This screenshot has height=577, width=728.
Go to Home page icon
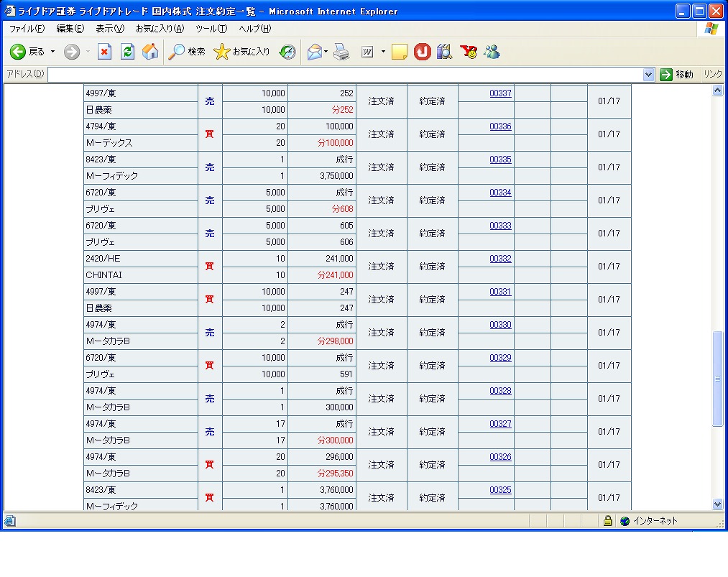click(x=150, y=52)
